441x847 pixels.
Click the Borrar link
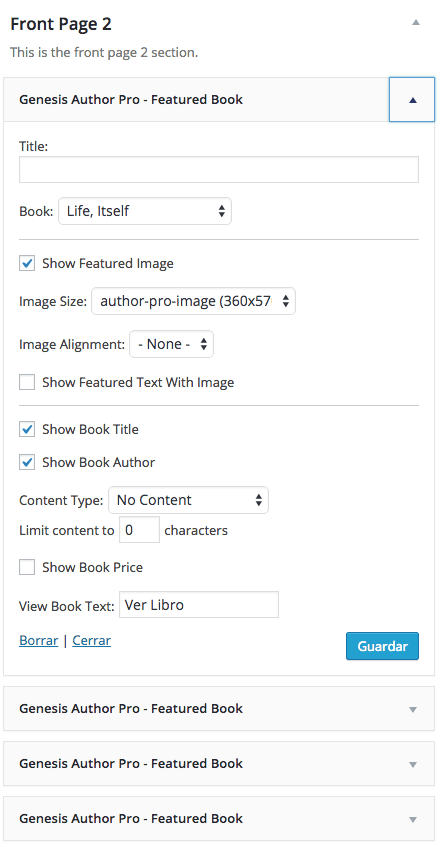[38, 641]
